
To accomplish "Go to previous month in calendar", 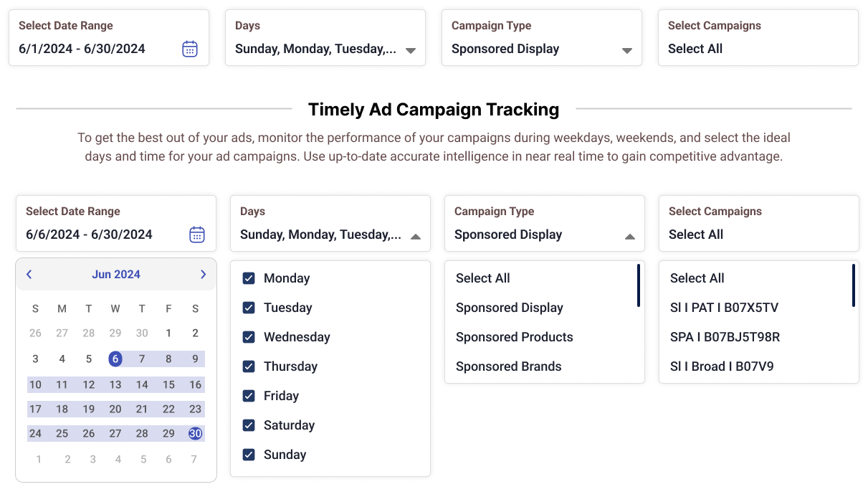I will [x=29, y=274].
